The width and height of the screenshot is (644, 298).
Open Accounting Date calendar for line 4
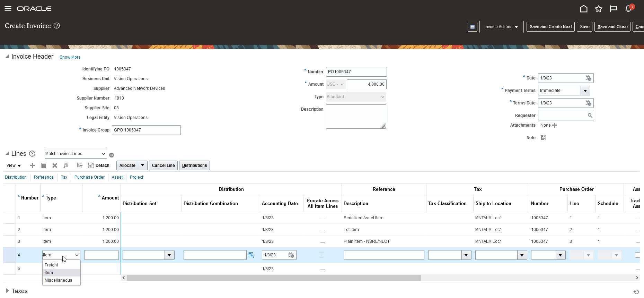(x=291, y=255)
